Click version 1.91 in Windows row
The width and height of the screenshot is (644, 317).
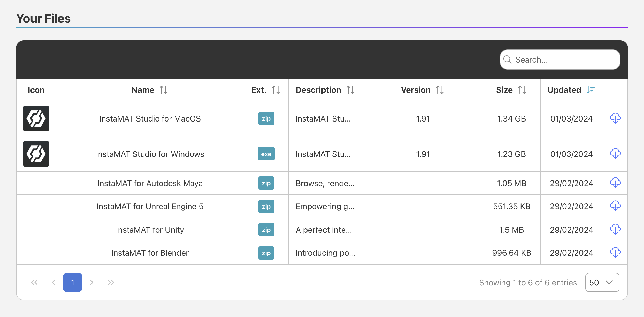(423, 154)
